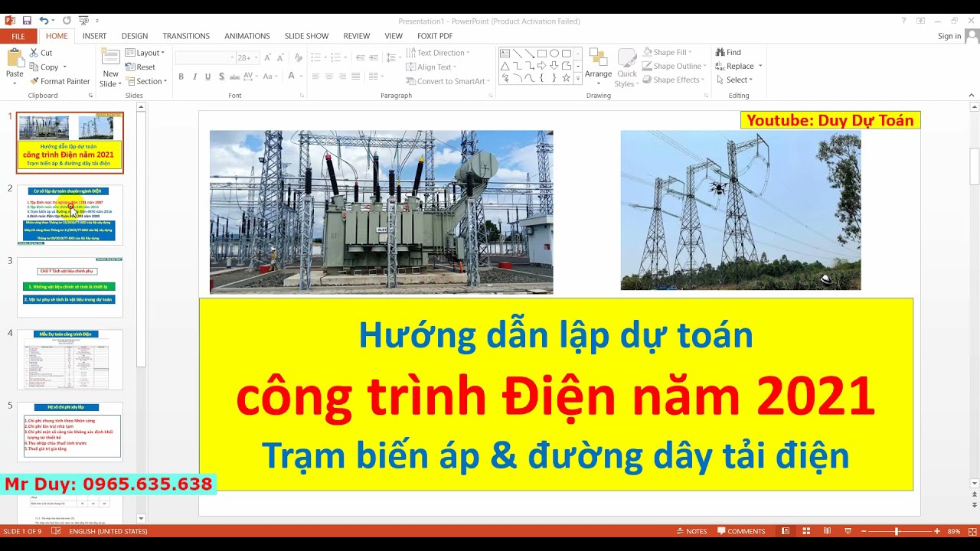Open the Layout dropdown
The width and height of the screenshot is (980, 551).
(x=145, y=53)
